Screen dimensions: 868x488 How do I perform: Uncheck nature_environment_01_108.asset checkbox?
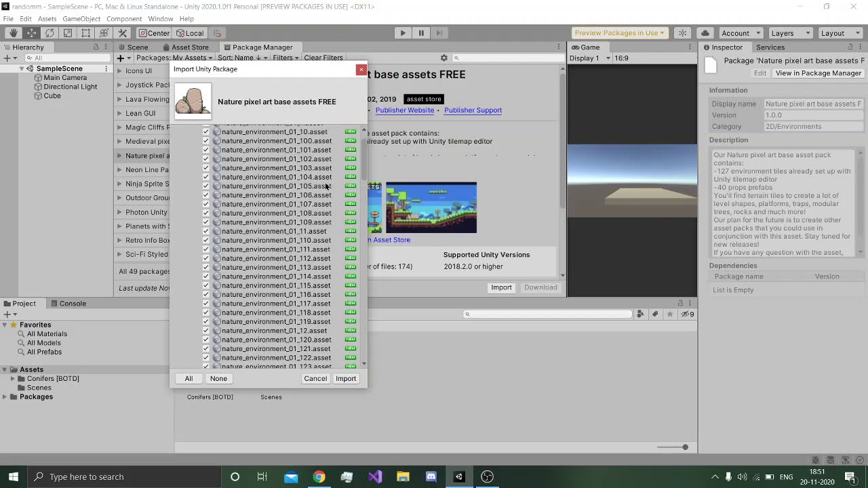206,213
